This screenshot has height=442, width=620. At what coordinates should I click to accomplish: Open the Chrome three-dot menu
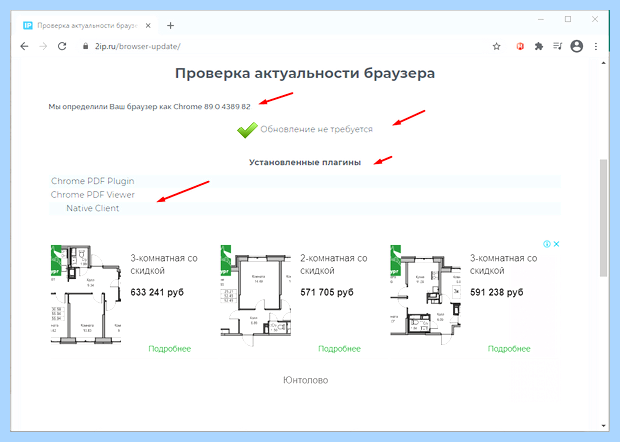pyautogui.click(x=596, y=46)
